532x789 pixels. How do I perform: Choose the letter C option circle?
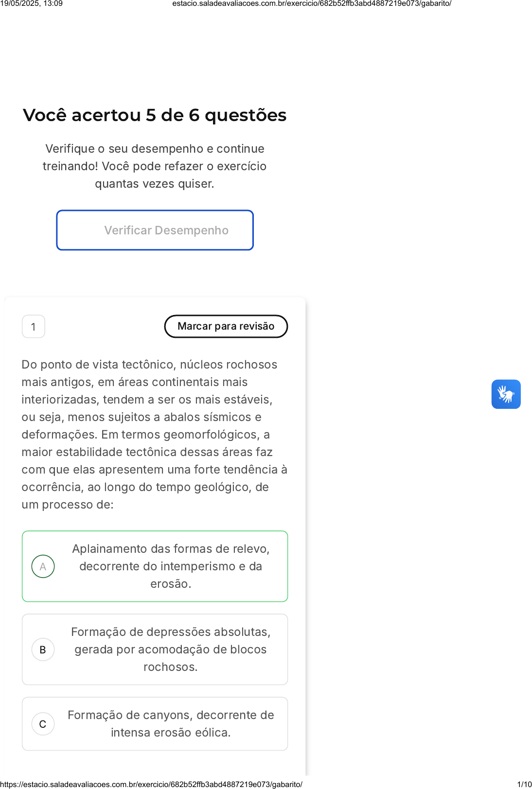pyautogui.click(x=43, y=724)
